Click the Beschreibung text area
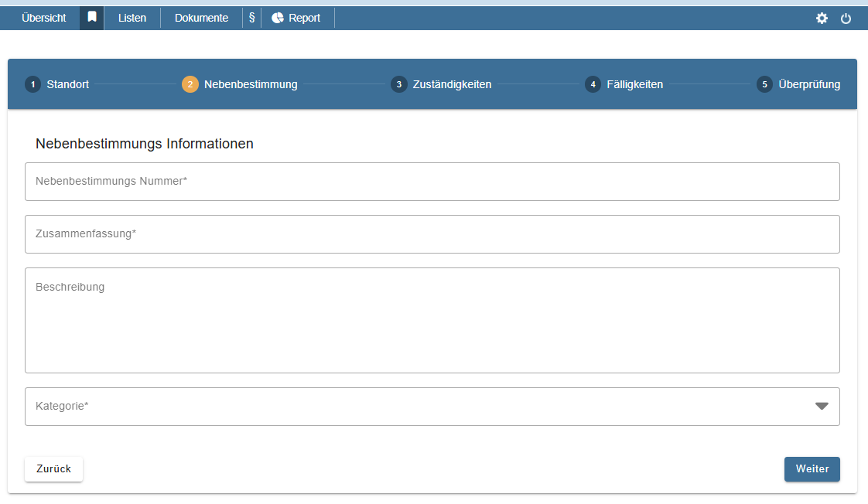 click(432, 321)
